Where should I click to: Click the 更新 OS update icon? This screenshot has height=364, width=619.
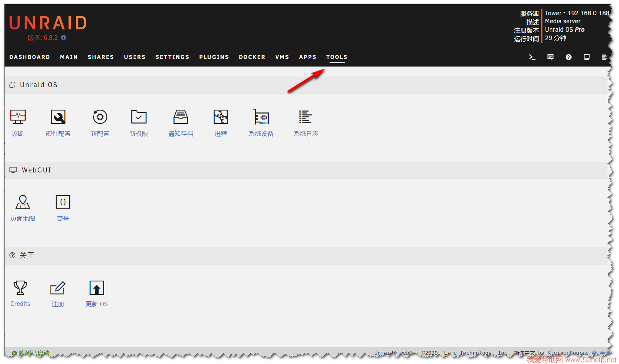point(96,288)
